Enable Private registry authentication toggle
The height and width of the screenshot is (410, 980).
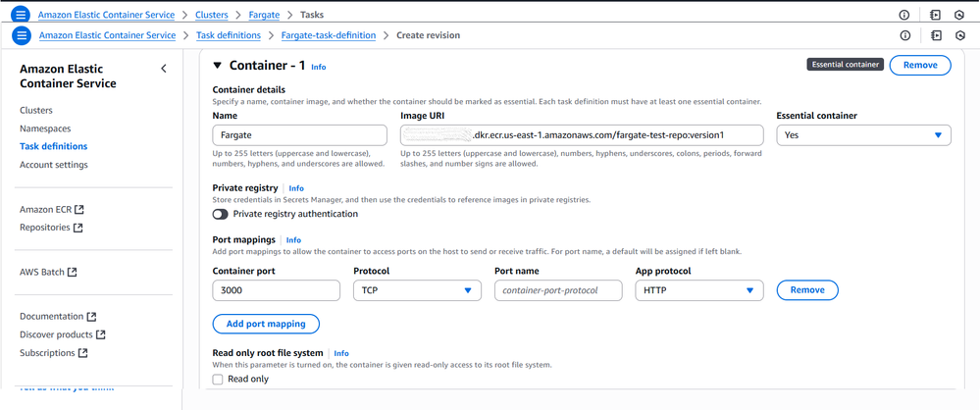[221, 214]
